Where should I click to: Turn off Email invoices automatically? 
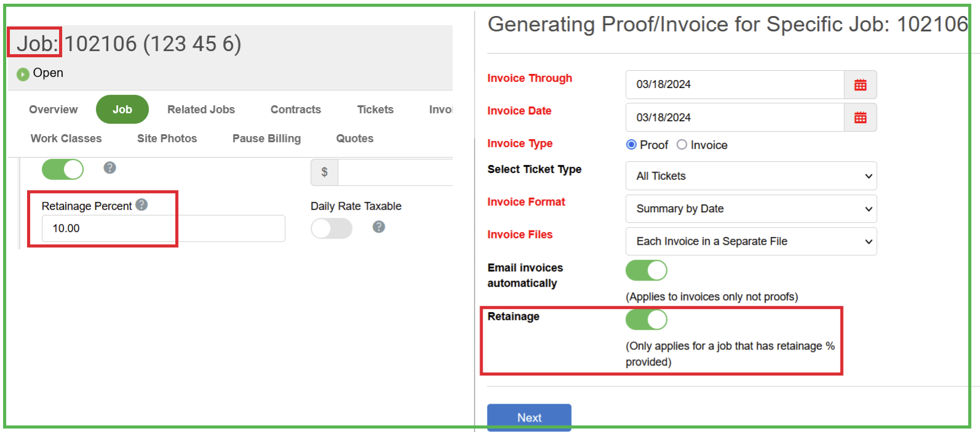pos(646,270)
